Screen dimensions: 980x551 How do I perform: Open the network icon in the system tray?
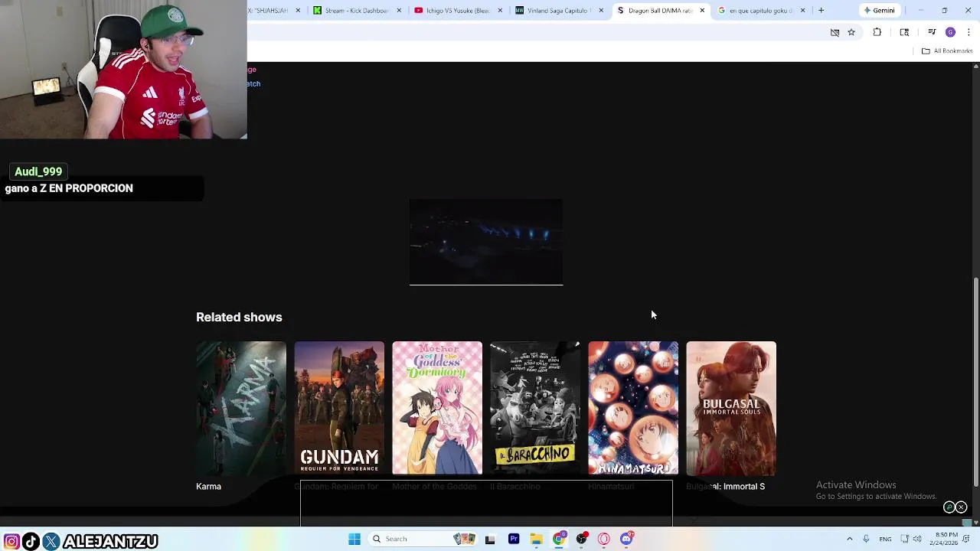pos(904,539)
